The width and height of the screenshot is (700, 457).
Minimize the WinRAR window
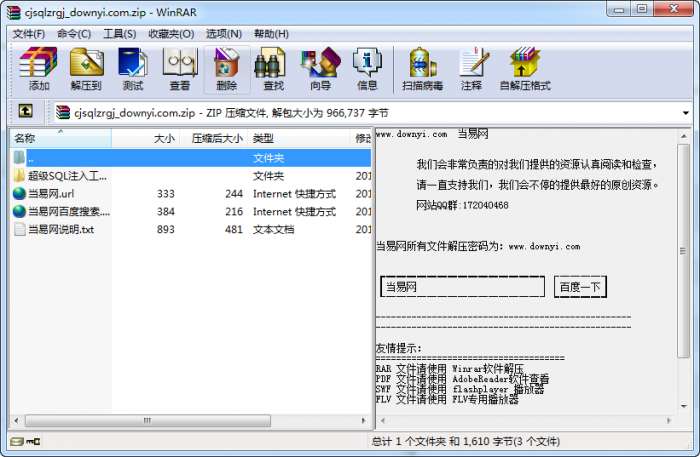pos(619,10)
